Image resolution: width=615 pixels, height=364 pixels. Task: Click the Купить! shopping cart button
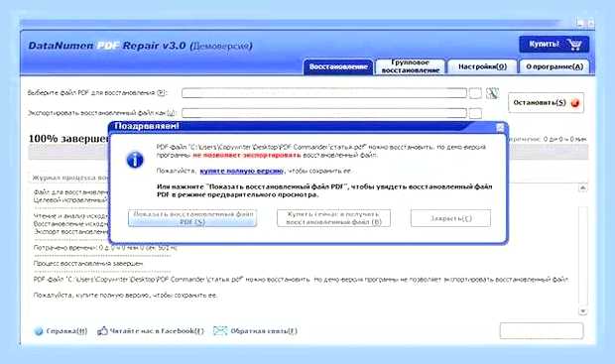(x=553, y=45)
